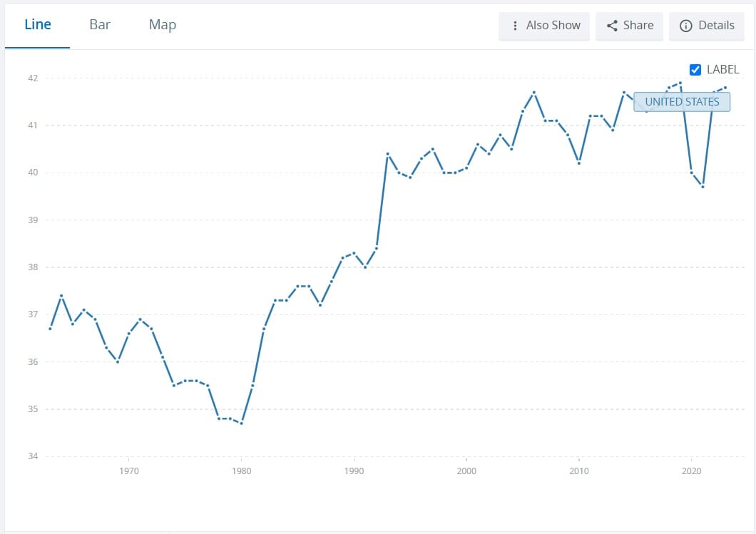
Task: Click the three-dot icon on Also Show
Action: (x=515, y=26)
